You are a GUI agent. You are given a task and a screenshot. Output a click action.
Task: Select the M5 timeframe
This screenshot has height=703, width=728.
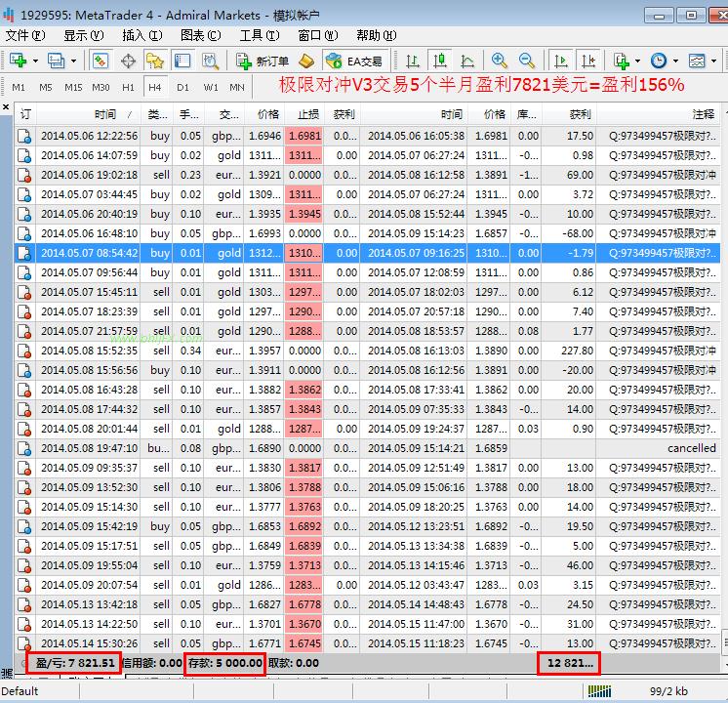pyautogui.click(x=46, y=87)
